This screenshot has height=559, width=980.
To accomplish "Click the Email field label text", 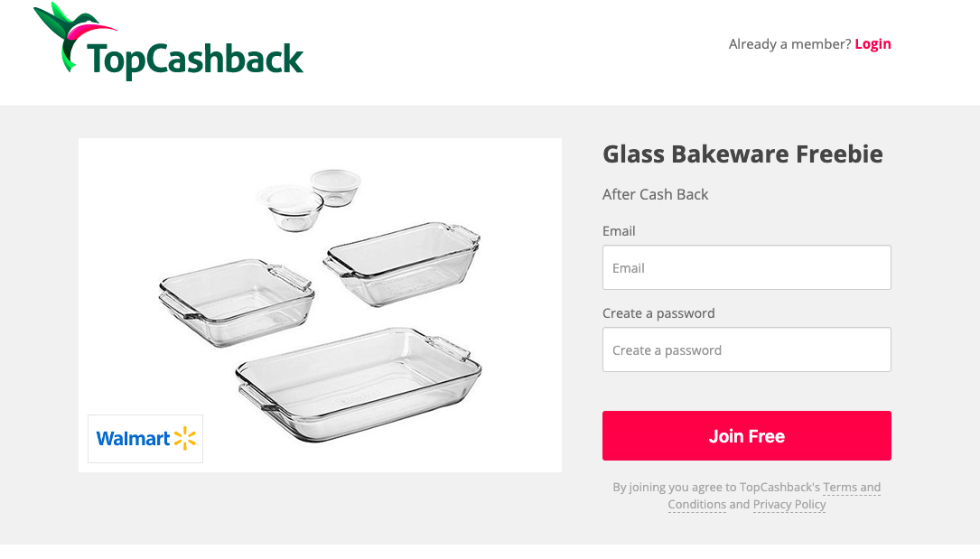I will click(x=618, y=231).
